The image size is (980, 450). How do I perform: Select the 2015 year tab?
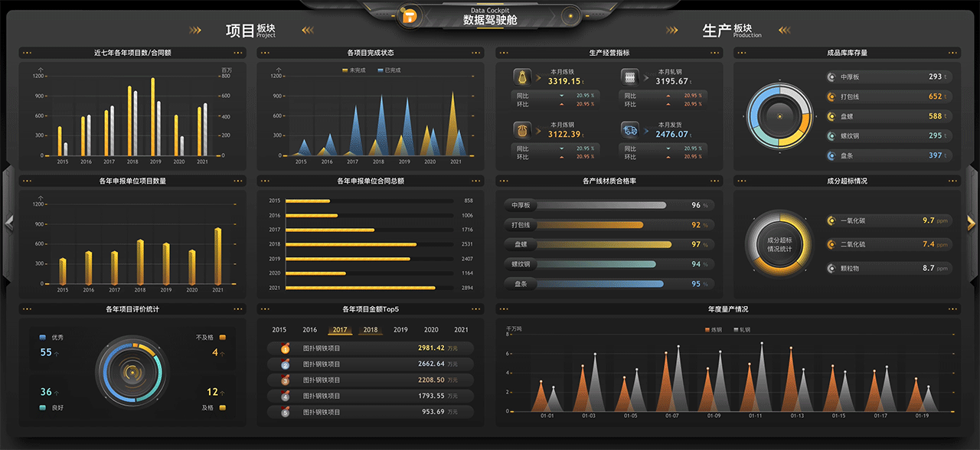[279, 330]
